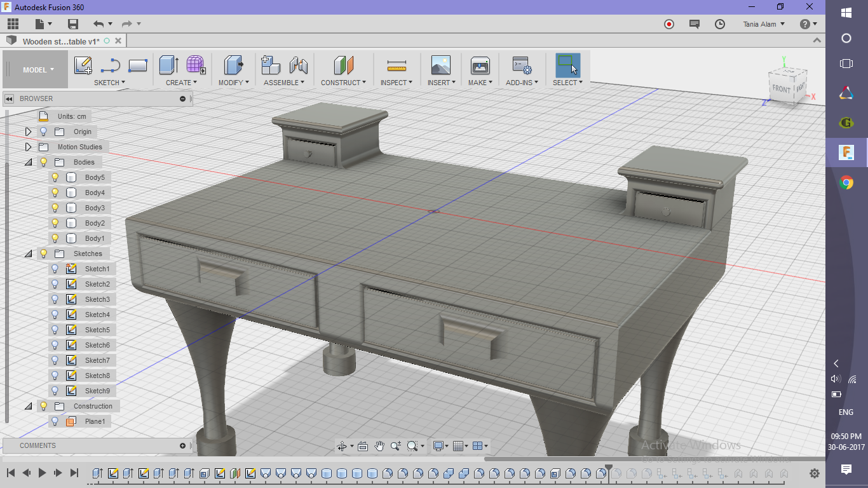Viewport: 868px width, 488px height.
Task: Open the CONSTRUCT menu
Action: pos(343,83)
